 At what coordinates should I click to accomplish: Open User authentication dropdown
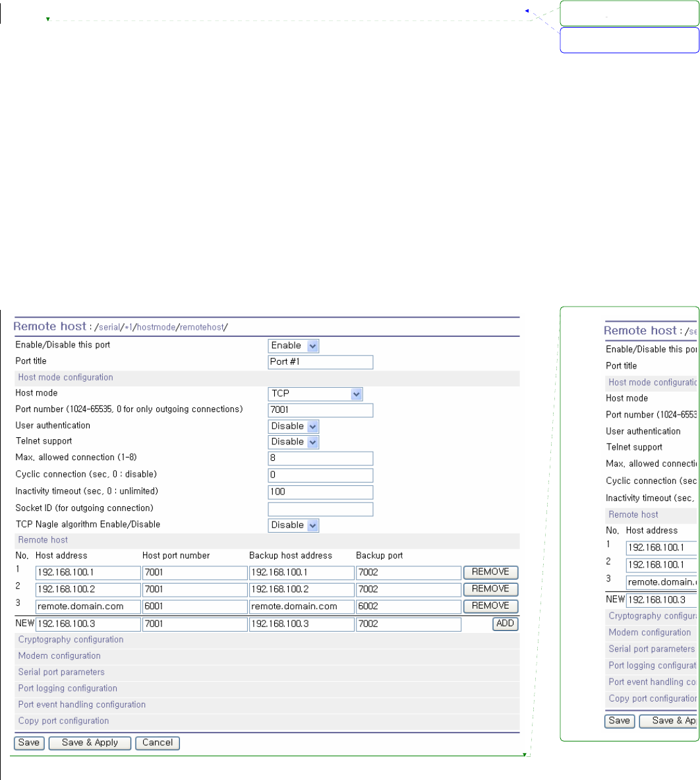(x=293, y=427)
